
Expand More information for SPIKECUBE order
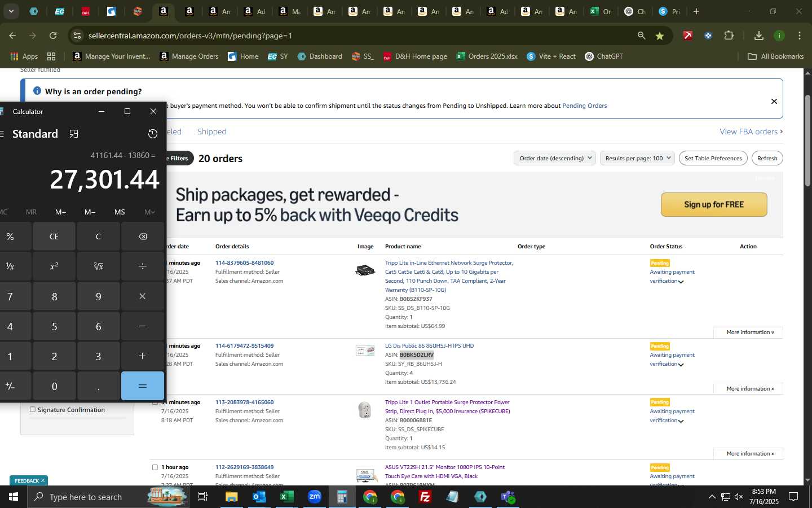click(748, 453)
